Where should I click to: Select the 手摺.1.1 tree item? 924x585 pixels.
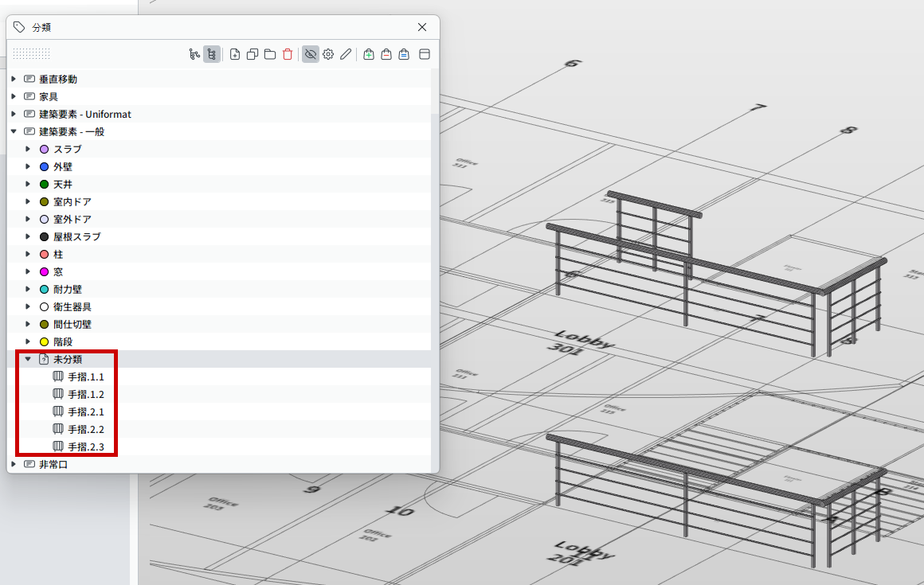click(85, 376)
